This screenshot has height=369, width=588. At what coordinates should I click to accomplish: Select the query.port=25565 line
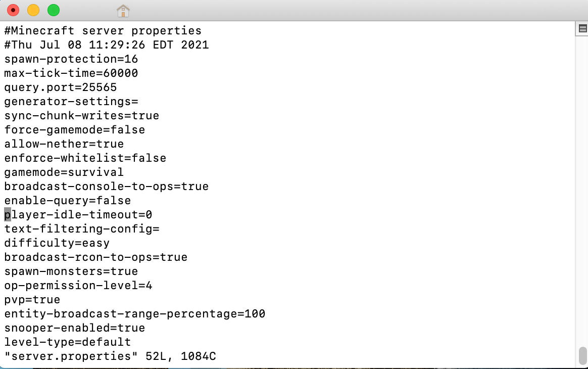pyautogui.click(x=60, y=87)
